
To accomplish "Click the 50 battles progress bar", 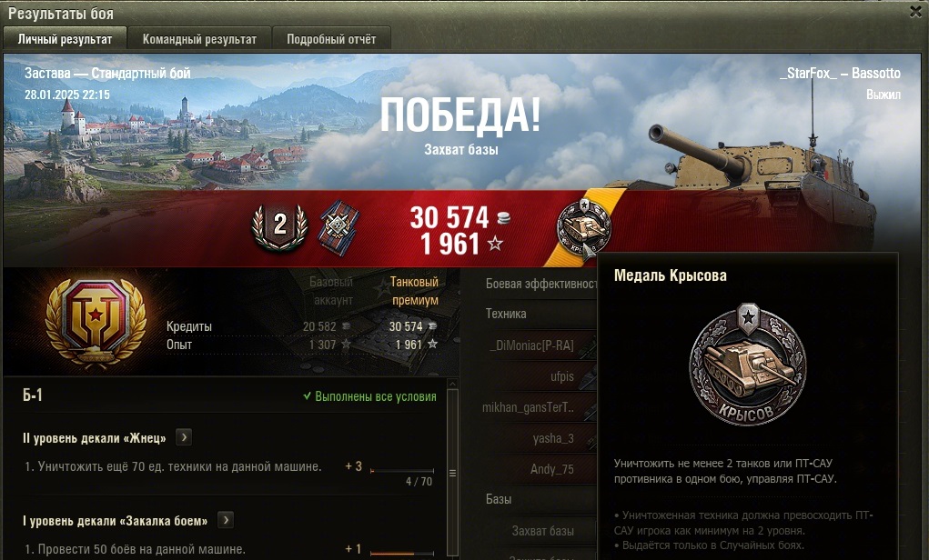I will tap(402, 554).
